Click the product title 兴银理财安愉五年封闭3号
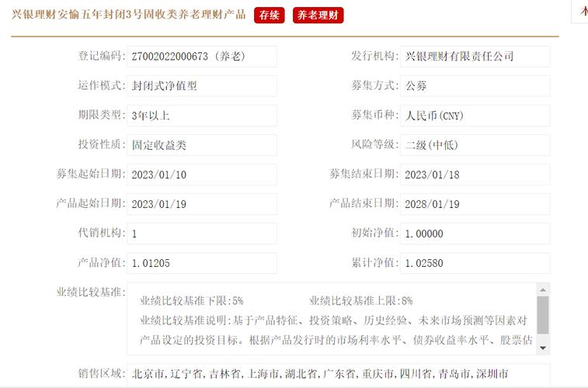 pos(129,15)
